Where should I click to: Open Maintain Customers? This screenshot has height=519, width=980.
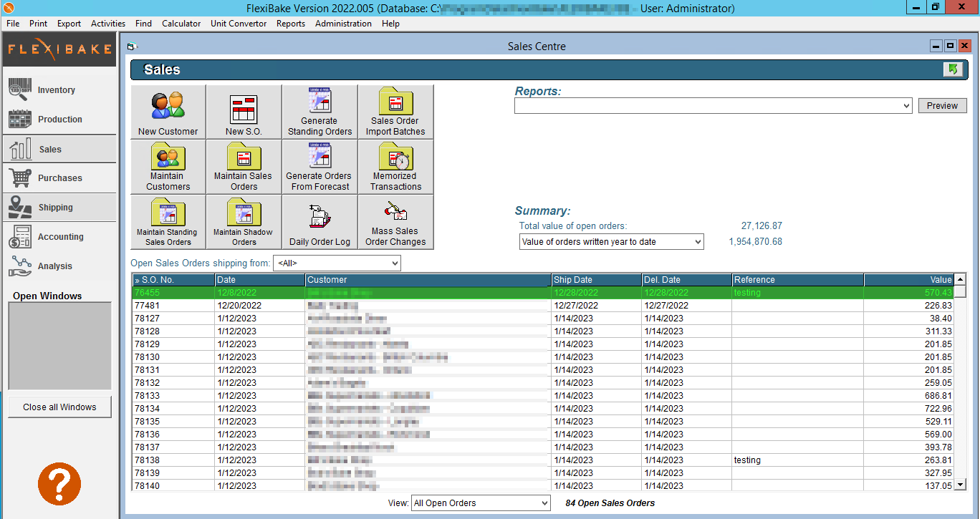[168, 167]
